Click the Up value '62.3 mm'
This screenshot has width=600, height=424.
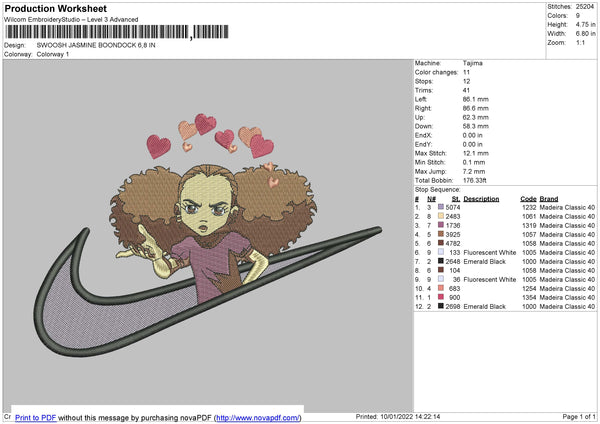click(476, 117)
